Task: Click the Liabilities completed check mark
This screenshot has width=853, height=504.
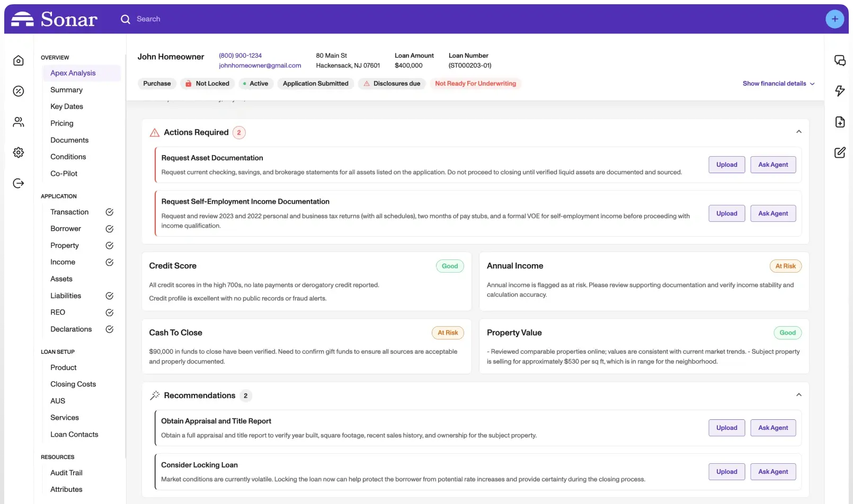Action: tap(110, 296)
